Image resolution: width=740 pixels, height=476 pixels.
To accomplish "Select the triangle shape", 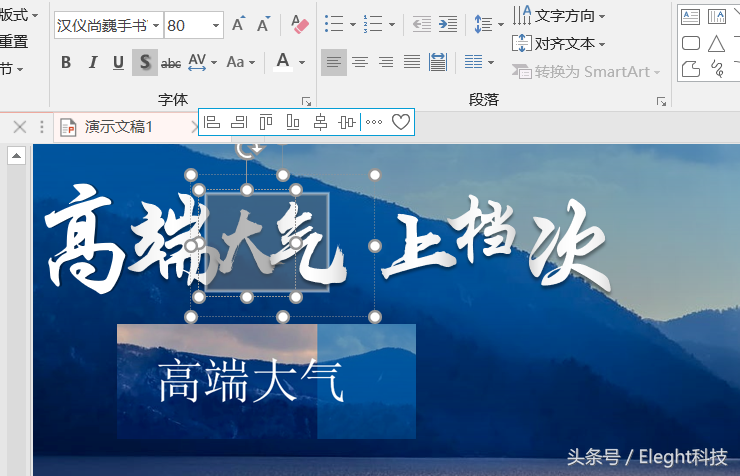I will click(716, 43).
